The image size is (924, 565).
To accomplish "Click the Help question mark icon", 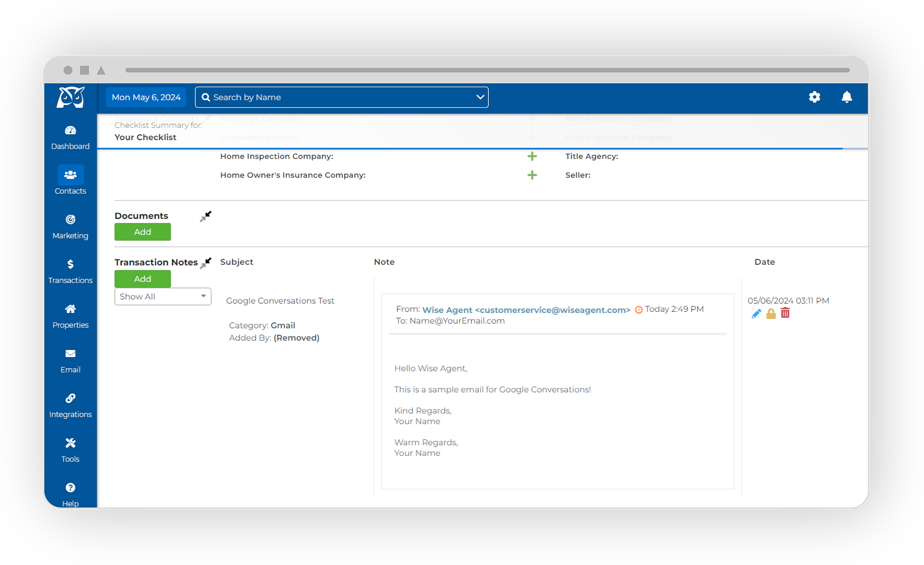I will [70, 487].
